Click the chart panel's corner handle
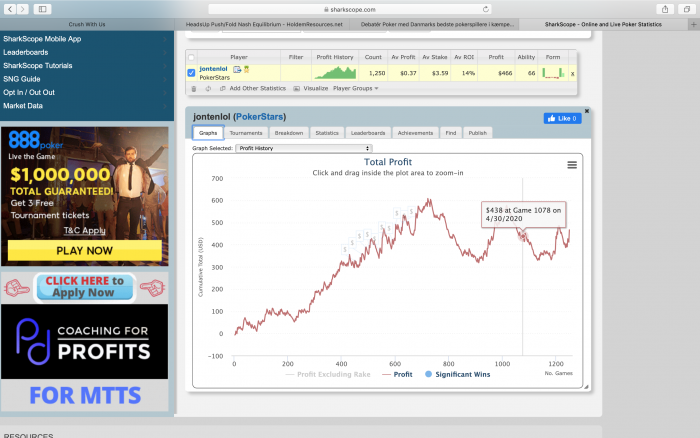Screen dimensions: 700x438 pos(586,387)
